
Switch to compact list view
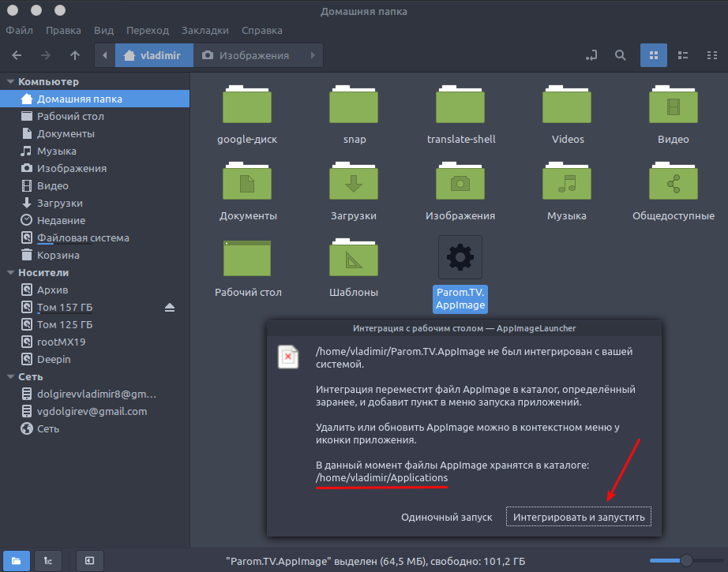(711, 55)
